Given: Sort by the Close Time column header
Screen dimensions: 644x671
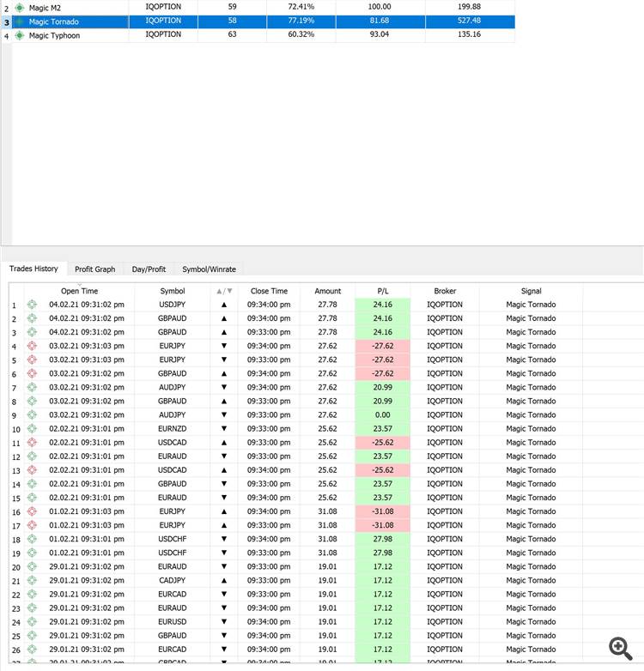Looking at the screenshot, I should (x=269, y=291).
